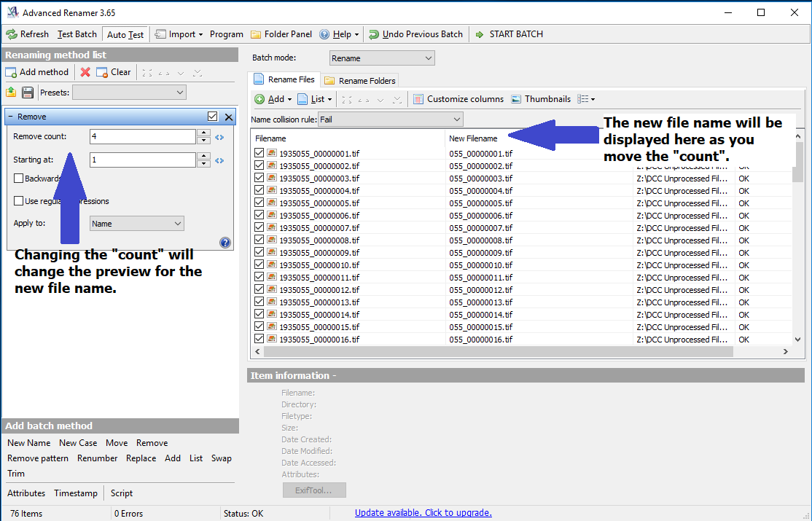Click the save preset floppy disk icon
Screen dimensions: 812x521
28,93
